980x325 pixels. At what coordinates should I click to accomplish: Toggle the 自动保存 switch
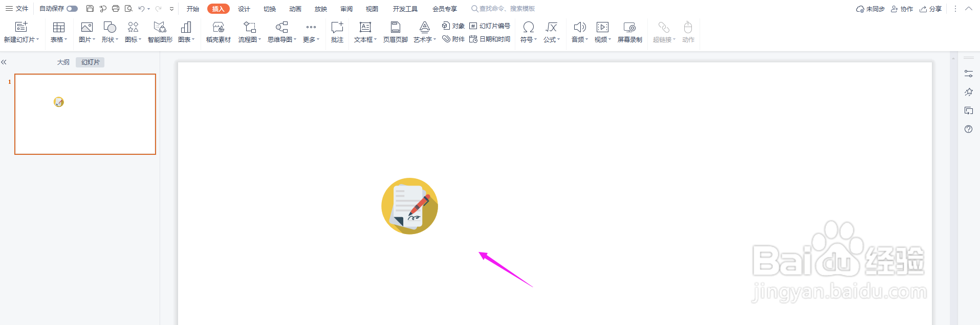[72, 9]
